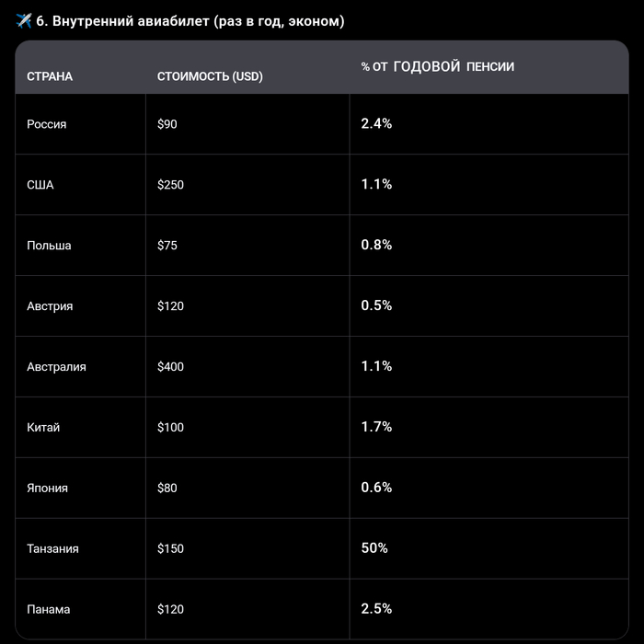Select the $400 cost for Австралия

[x=170, y=367]
